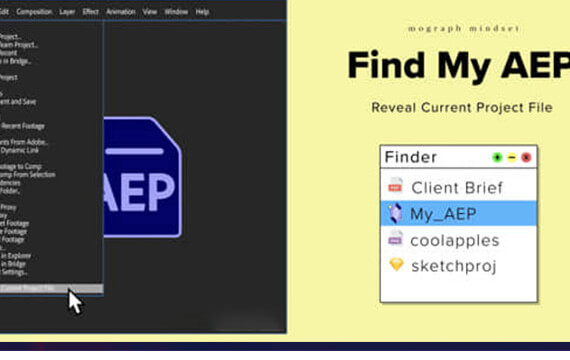Open the Help menu
Screen dimensions: 570x360
[202, 12]
